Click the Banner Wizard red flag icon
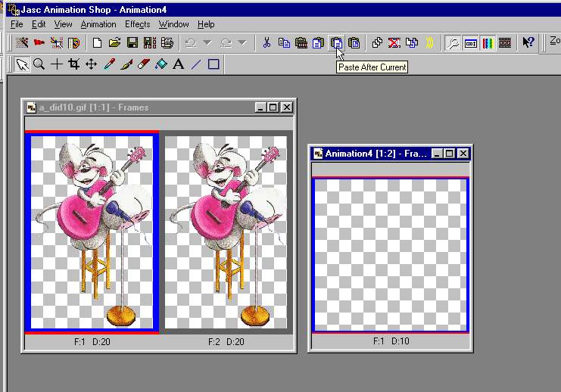 39,43
